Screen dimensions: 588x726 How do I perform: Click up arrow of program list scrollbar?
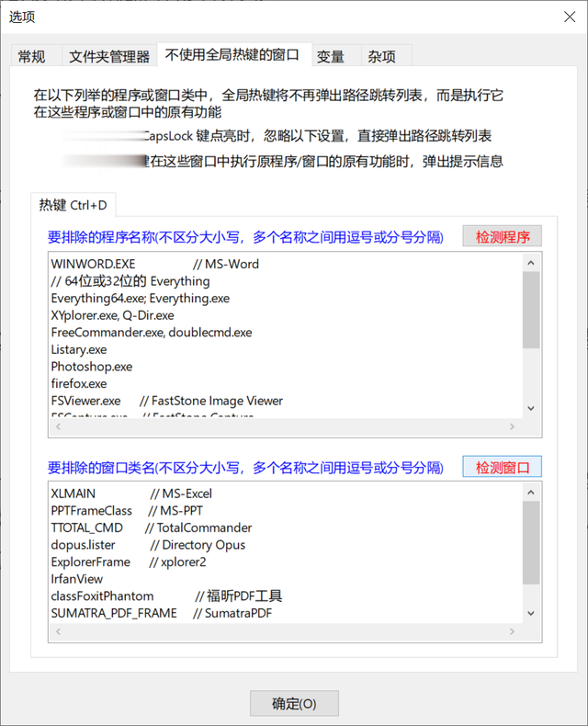(x=531, y=263)
